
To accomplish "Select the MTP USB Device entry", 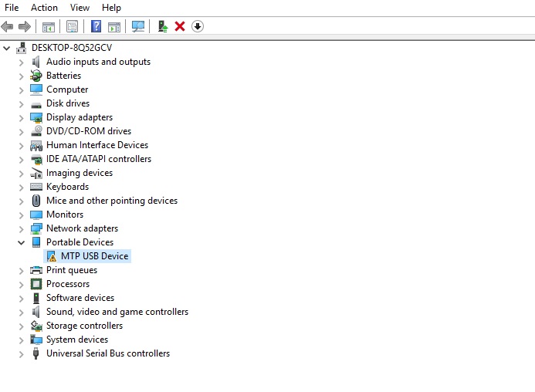I will (x=94, y=256).
